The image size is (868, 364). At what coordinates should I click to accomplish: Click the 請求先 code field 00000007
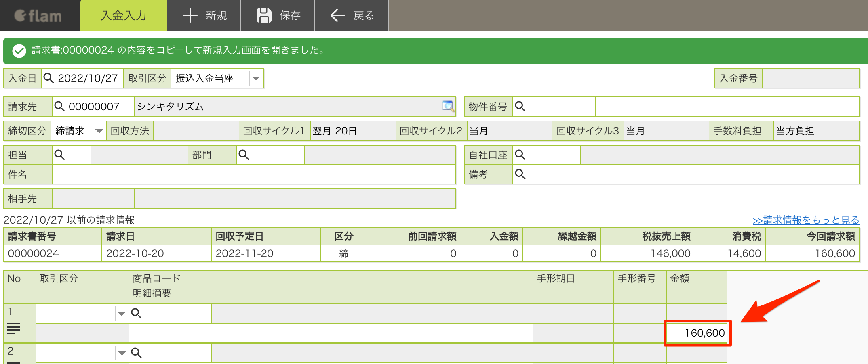[99, 107]
